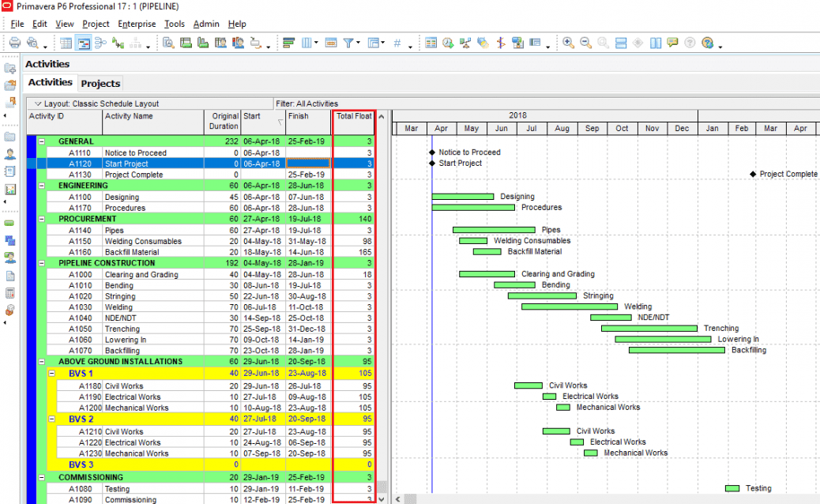Open the Columns dialog icon
The width and height of the screenshot is (820, 504).
click(x=307, y=41)
